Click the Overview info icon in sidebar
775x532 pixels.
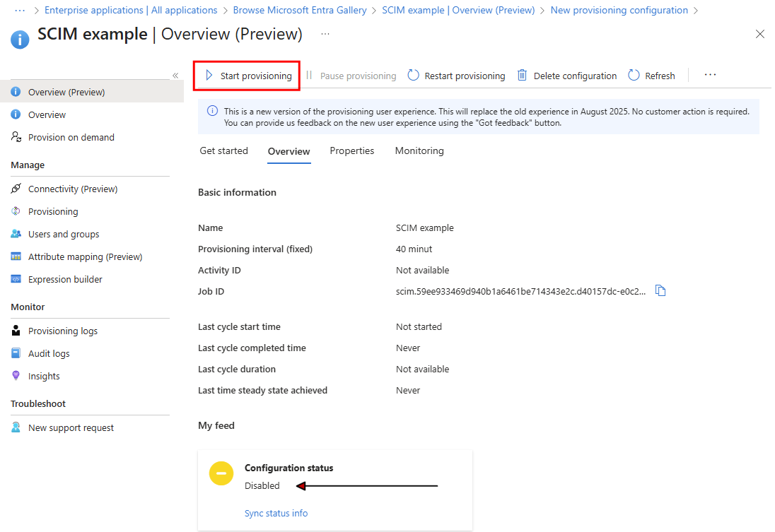point(16,114)
